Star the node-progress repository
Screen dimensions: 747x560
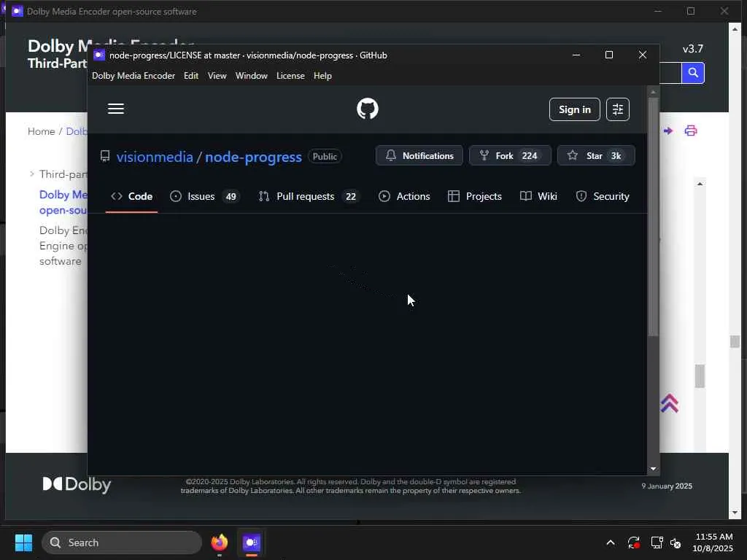[x=596, y=156]
